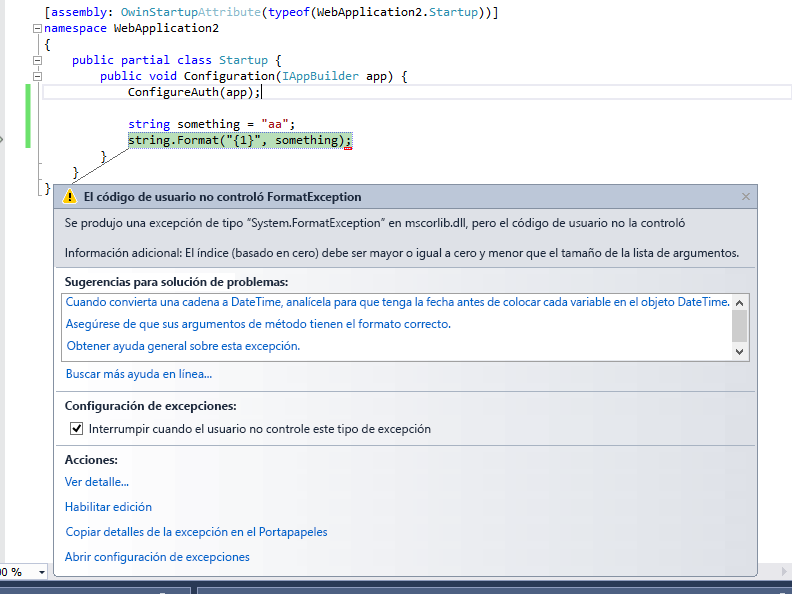Image resolution: width=792 pixels, height=594 pixels.
Task: Click 'Asegúrese de que sus argumentos' suggestion
Action: pyautogui.click(x=258, y=324)
